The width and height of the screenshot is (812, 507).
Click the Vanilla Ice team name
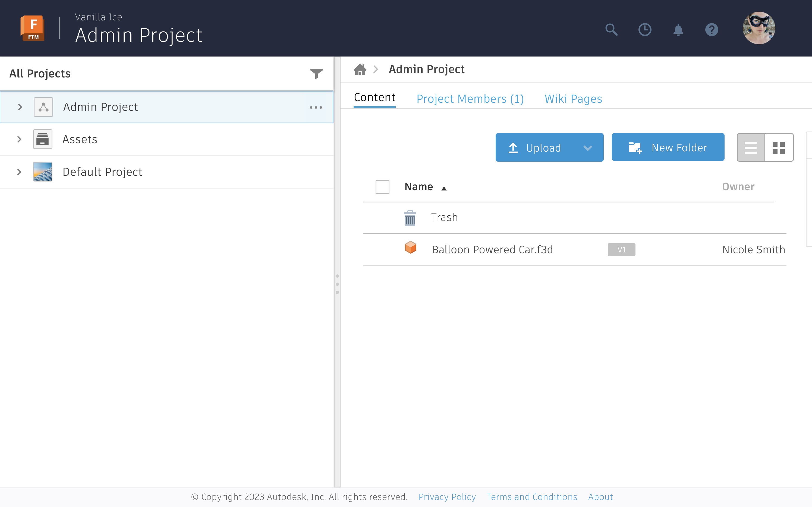point(99,17)
